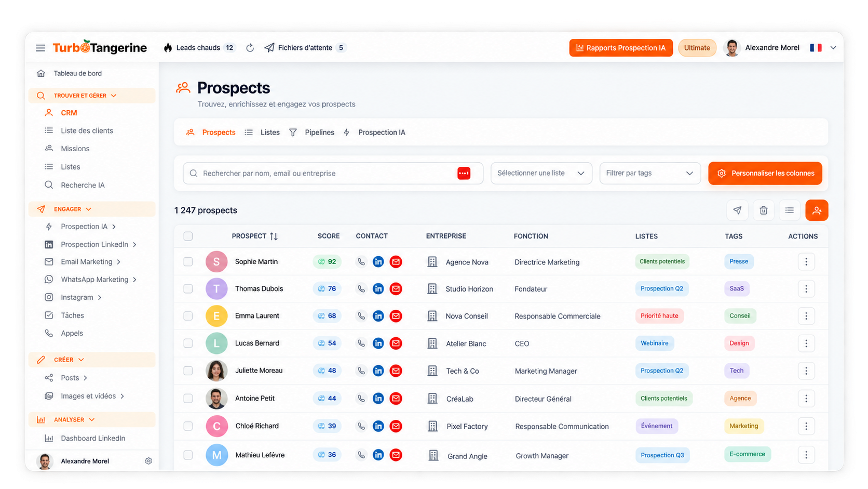The image size is (868, 489).
Task: Click the French flag language icon
Action: tap(816, 48)
